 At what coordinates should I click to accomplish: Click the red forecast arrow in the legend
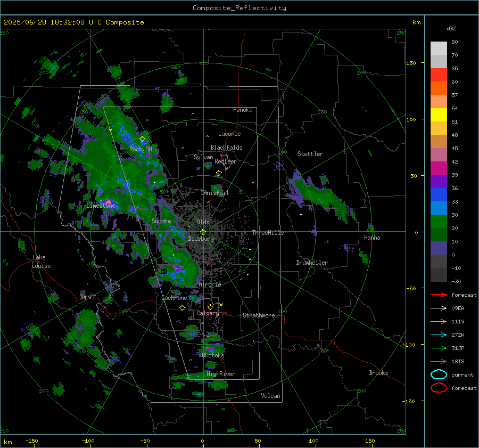(x=439, y=295)
